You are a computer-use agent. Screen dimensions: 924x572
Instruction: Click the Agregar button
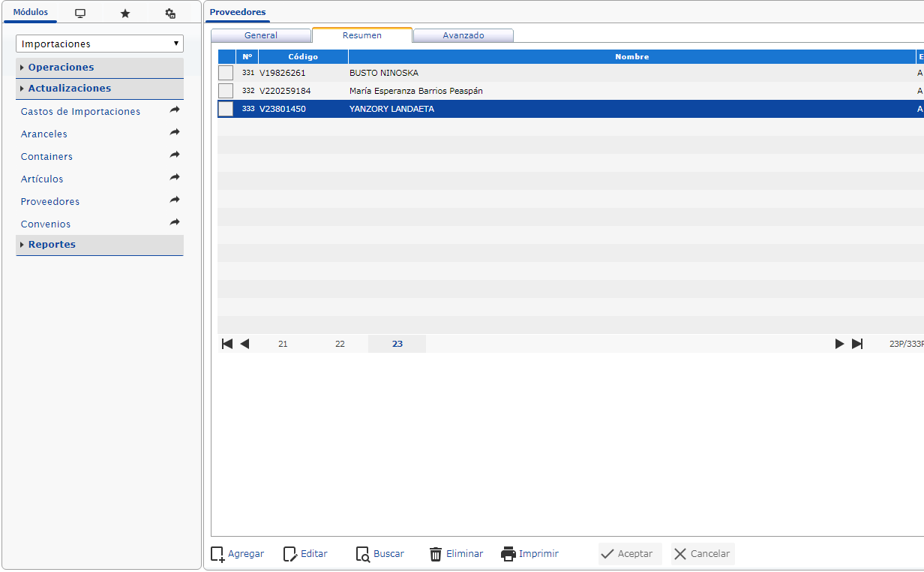coord(238,554)
